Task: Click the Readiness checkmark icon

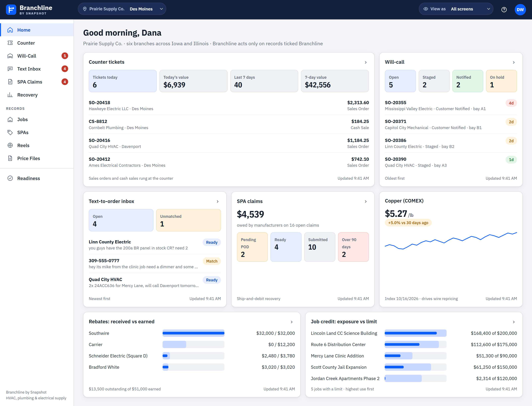Action: click(x=10, y=178)
